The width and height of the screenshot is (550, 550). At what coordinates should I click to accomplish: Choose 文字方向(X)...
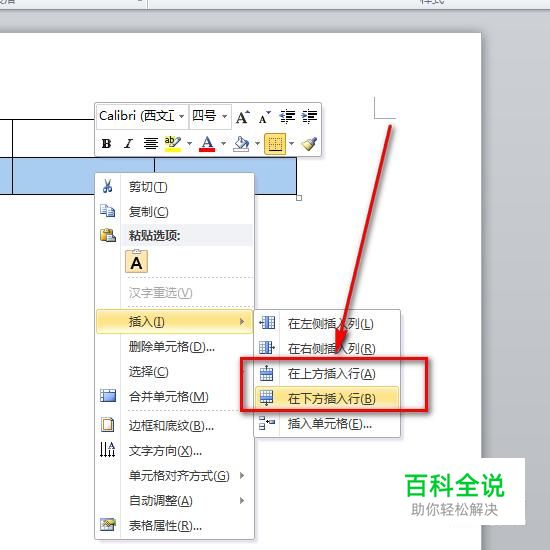tap(175, 451)
